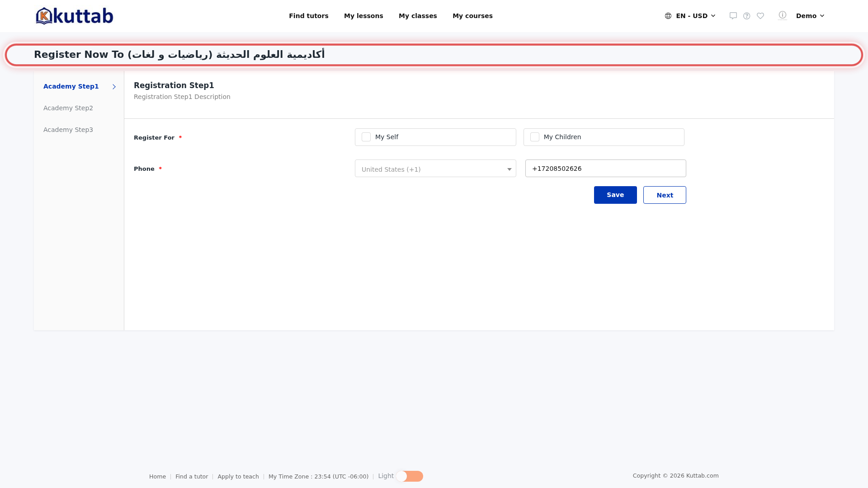
Task: Focus the phone number input field
Action: (x=606, y=169)
